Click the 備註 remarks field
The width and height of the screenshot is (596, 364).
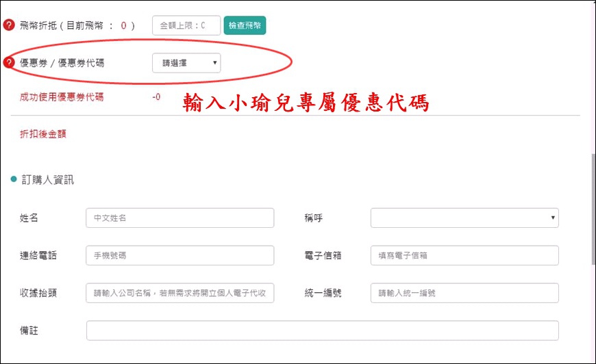tap(323, 330)
